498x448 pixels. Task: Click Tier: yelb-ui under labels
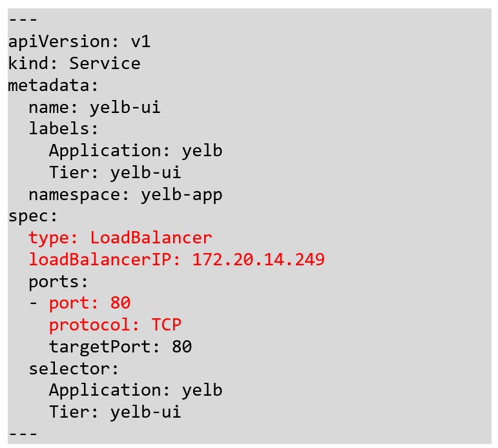(x=114, y=172)
